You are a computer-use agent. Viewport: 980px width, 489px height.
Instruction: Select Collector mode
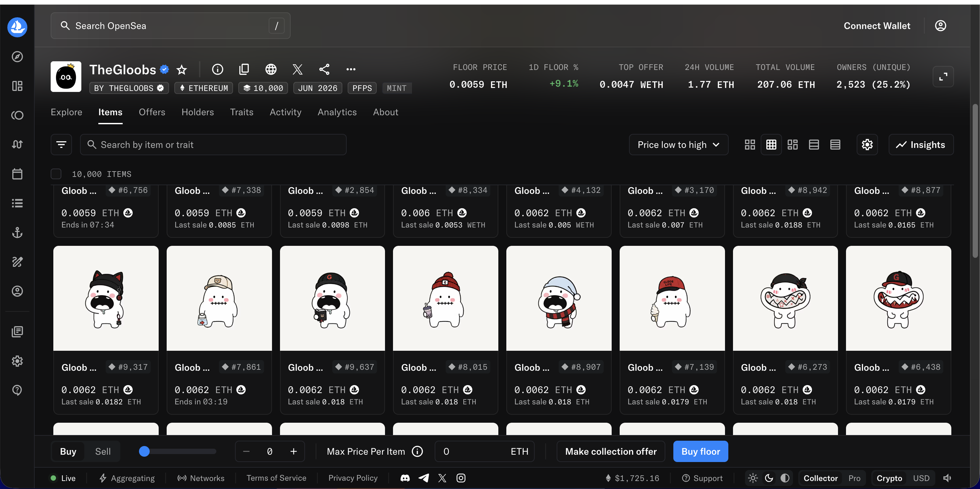tap(820, 478)
